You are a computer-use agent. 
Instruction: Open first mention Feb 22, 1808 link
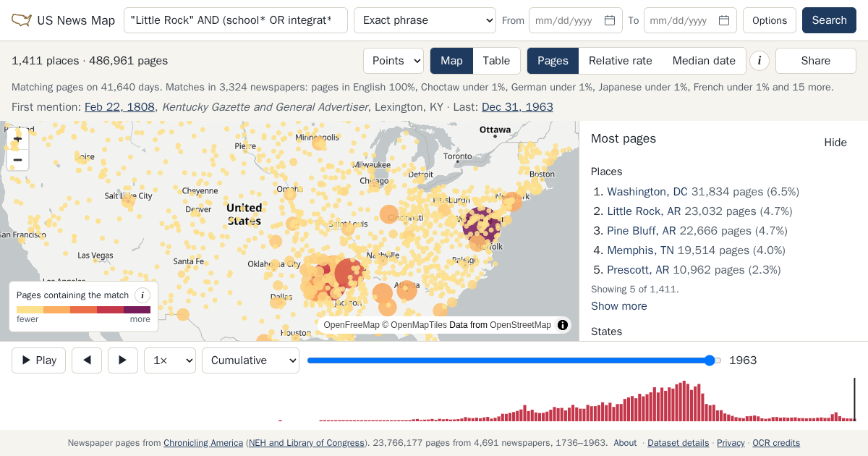tap(119, 107)
